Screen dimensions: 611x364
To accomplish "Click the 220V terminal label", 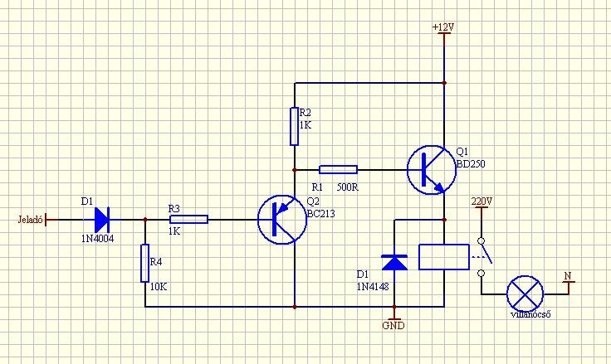I will click(x=481, y=201).
